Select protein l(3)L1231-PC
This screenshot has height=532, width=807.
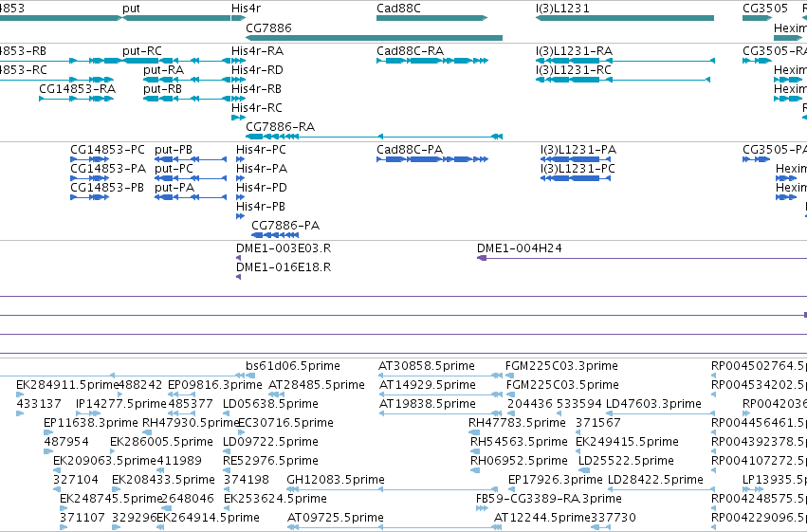[576, 178]
